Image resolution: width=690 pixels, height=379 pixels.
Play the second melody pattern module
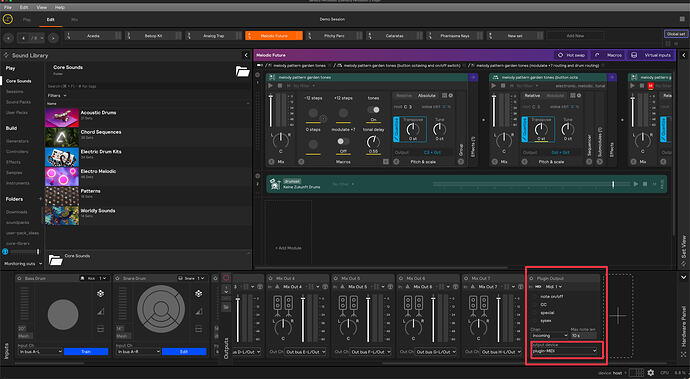(494, 86)
